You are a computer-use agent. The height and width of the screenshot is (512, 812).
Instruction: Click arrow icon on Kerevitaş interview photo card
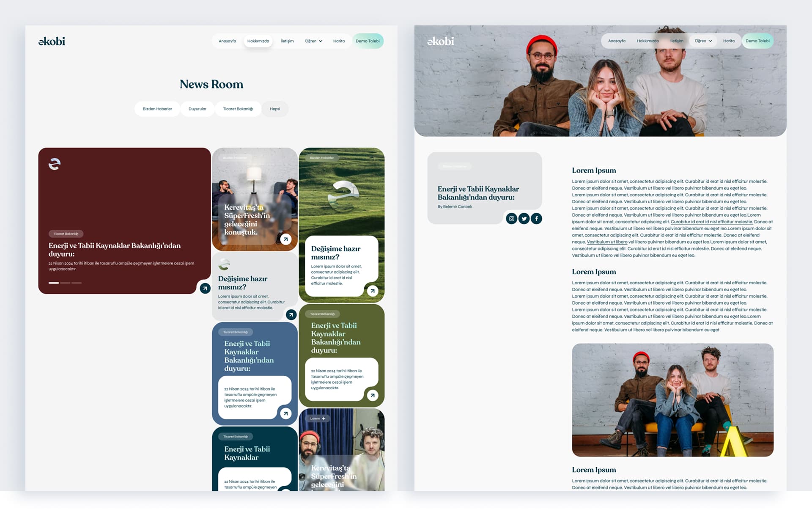[x=286, y=239]
